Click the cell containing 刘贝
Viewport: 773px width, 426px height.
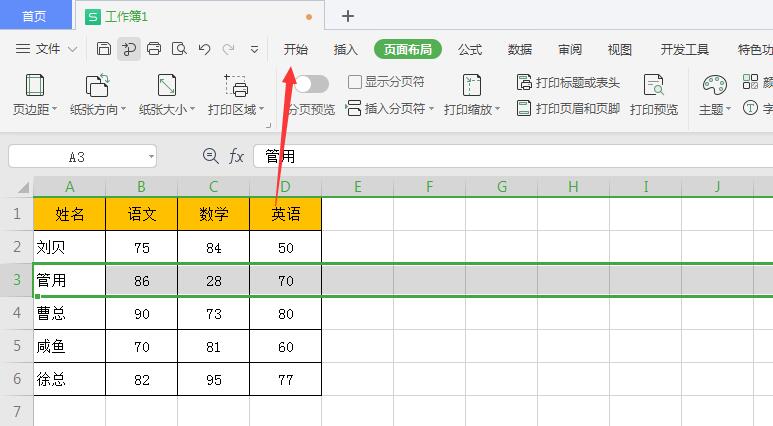point(70,247)
